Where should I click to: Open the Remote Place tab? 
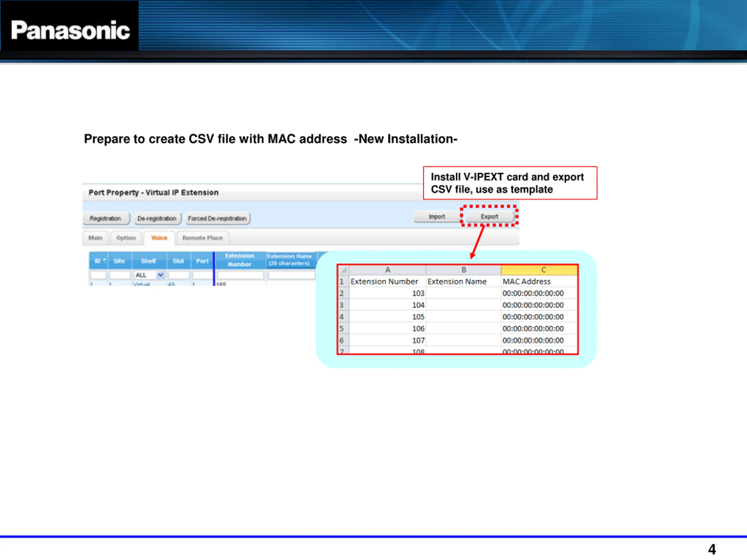203,238
